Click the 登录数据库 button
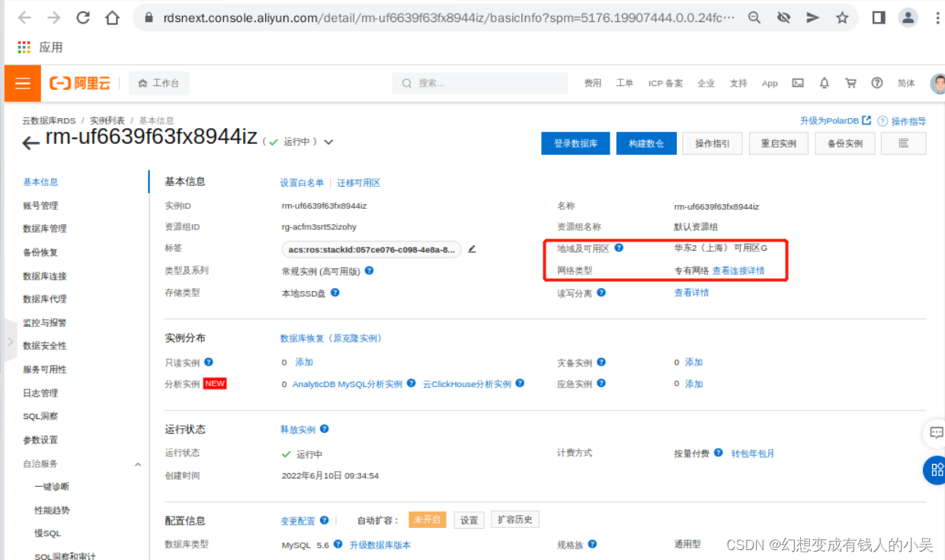 (575, 143)
